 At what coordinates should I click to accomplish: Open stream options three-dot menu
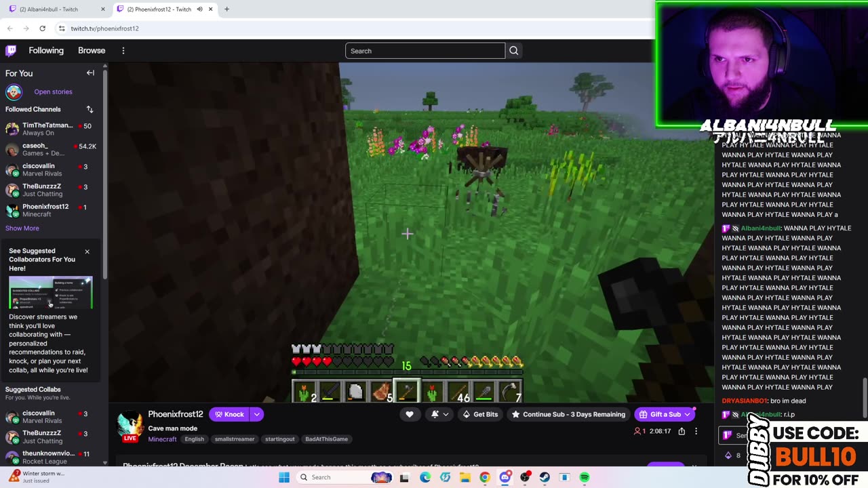click(x=696, y=431)
